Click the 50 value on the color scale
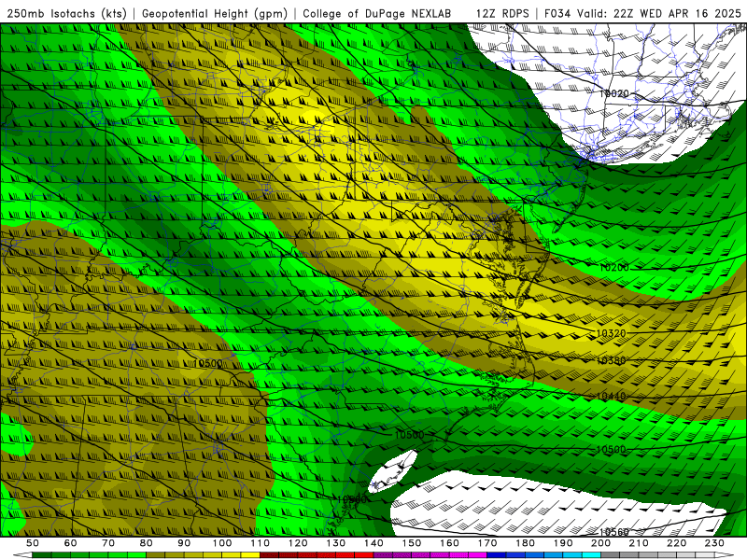The image size is (747, 560). click(33, 543)
